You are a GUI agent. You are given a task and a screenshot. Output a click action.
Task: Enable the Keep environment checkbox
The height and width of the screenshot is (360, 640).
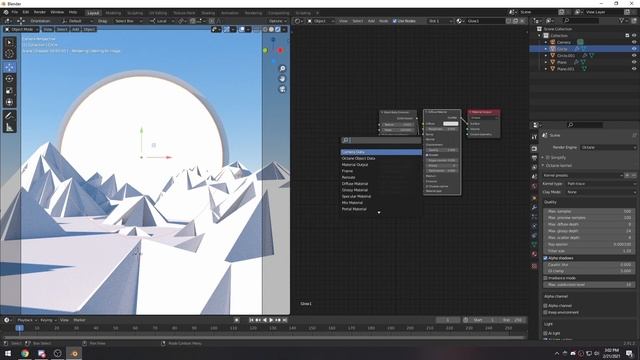(x=546, y=312)
